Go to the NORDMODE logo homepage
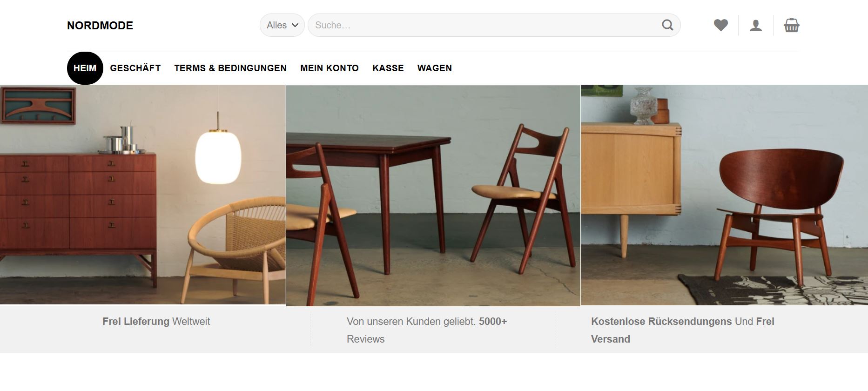868x391 pixels. tap(100, 26)
